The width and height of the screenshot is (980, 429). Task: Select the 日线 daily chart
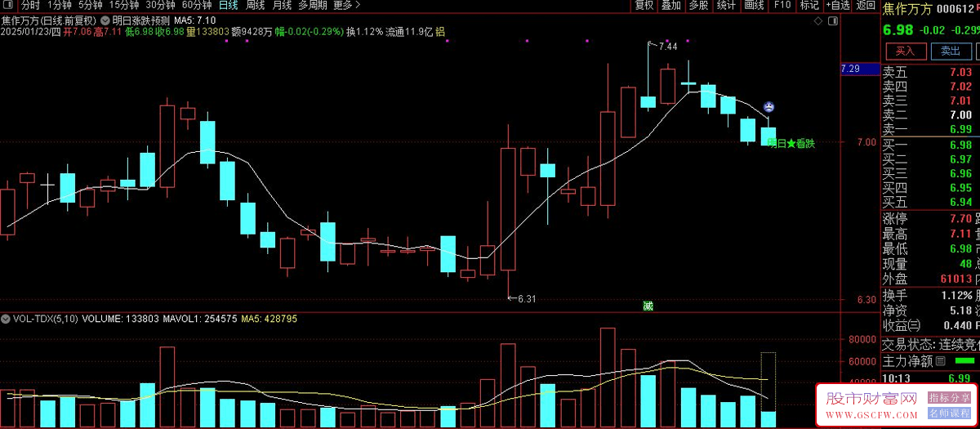pyautogui.click(x=228, y=5)
